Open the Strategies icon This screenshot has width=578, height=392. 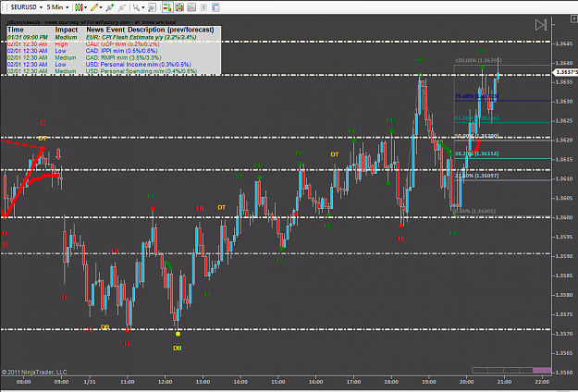[x=203, y=7]
